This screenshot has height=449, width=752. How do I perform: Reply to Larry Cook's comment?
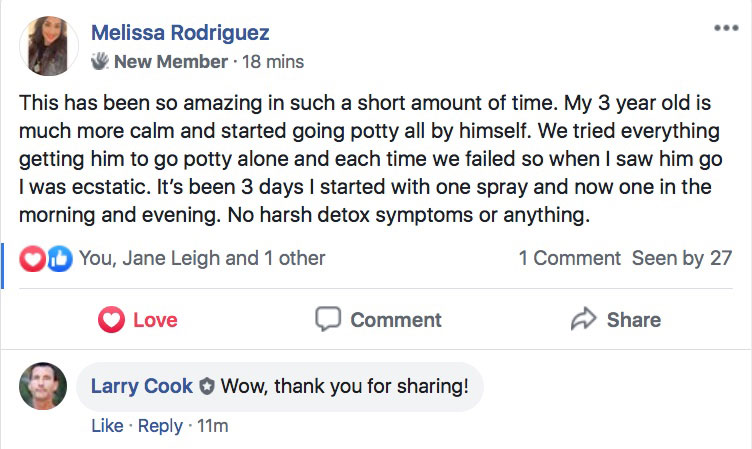(x=160, y=426)
